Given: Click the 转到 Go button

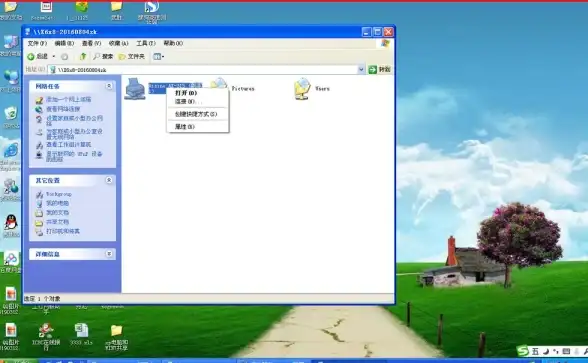Looking at the screenshot, I should [380, 69].
